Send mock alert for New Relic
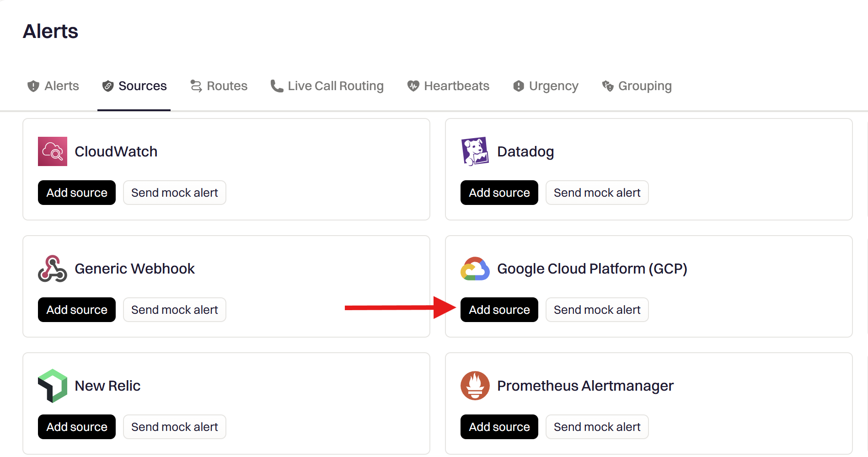 point(175,427)
